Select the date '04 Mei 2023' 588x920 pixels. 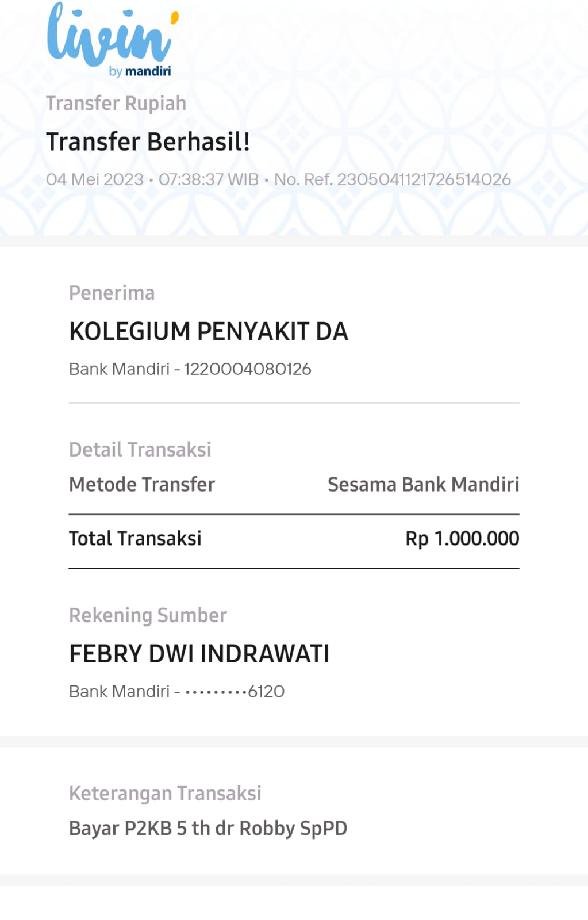[x=95, y=179]
